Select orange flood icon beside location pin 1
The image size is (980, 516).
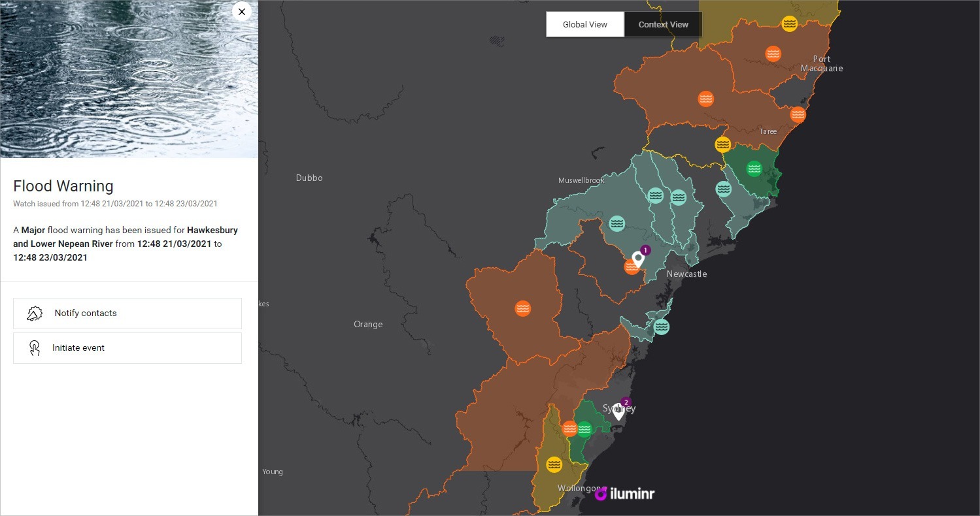(x=631, y=267)
